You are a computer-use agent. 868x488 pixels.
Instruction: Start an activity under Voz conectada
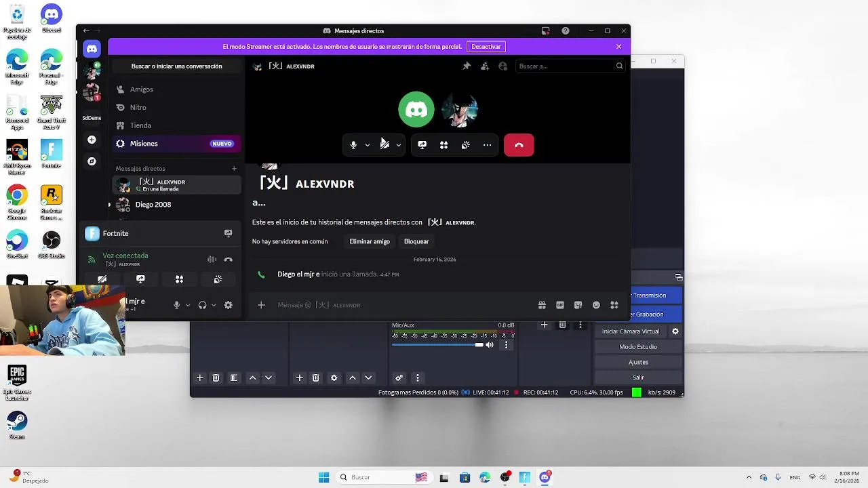click(179, 279)
